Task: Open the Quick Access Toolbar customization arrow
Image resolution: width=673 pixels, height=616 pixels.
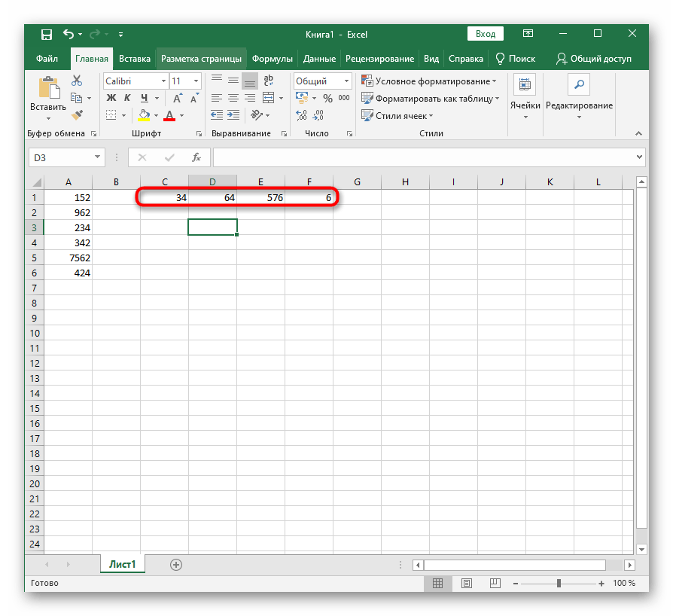Action: 121,35
